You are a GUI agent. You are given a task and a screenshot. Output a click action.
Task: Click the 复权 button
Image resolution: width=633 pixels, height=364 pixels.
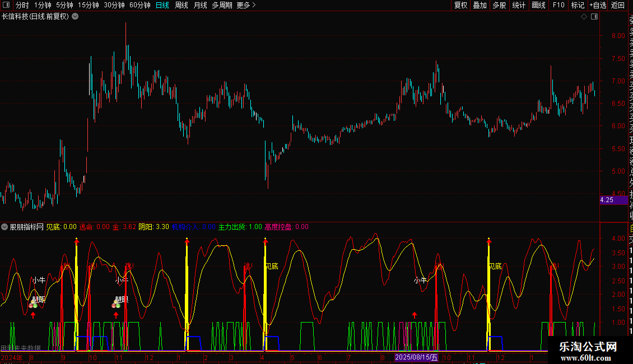coord(460,5)
